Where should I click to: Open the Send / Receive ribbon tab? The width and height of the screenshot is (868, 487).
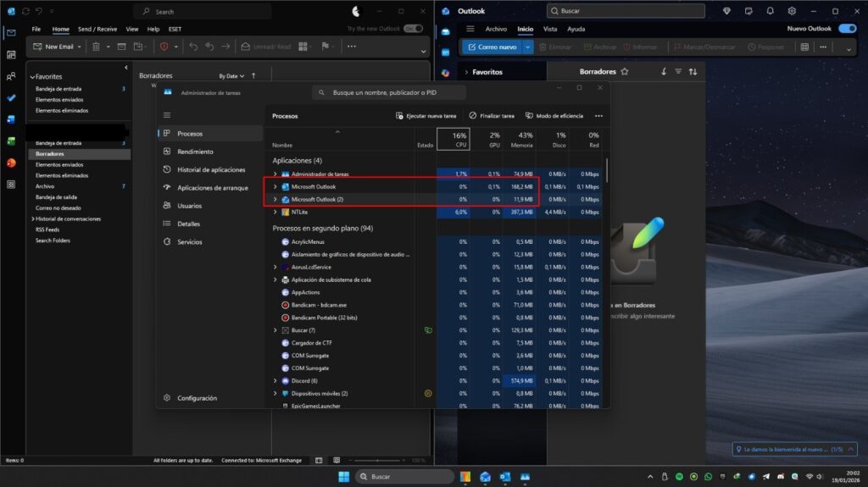[x=97, y=29]
